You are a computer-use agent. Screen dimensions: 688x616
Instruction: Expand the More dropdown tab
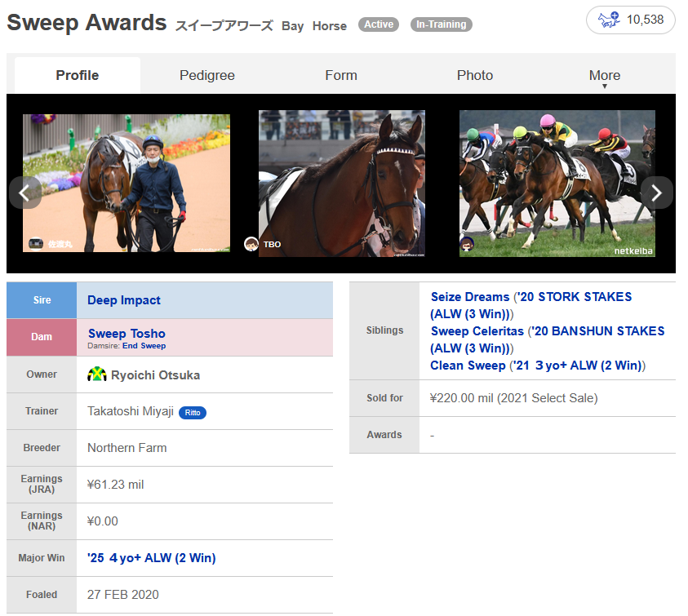[x=605, y=76]
